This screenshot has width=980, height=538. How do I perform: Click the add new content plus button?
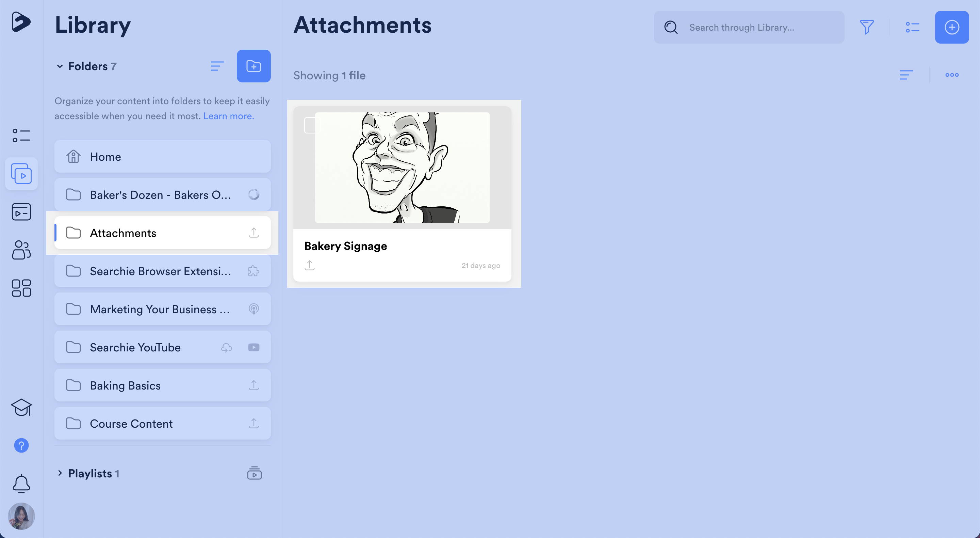tap(951, 27)
